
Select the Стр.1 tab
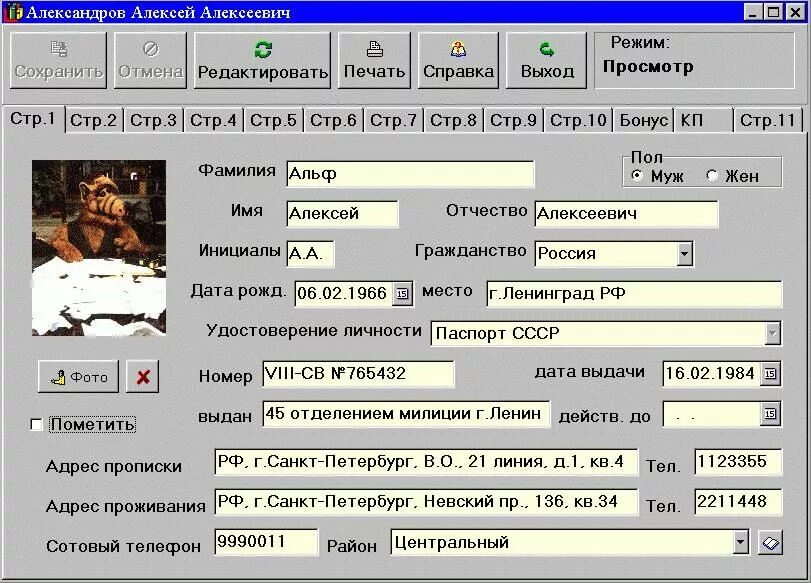pyautogui.click(x=33, y=119)
